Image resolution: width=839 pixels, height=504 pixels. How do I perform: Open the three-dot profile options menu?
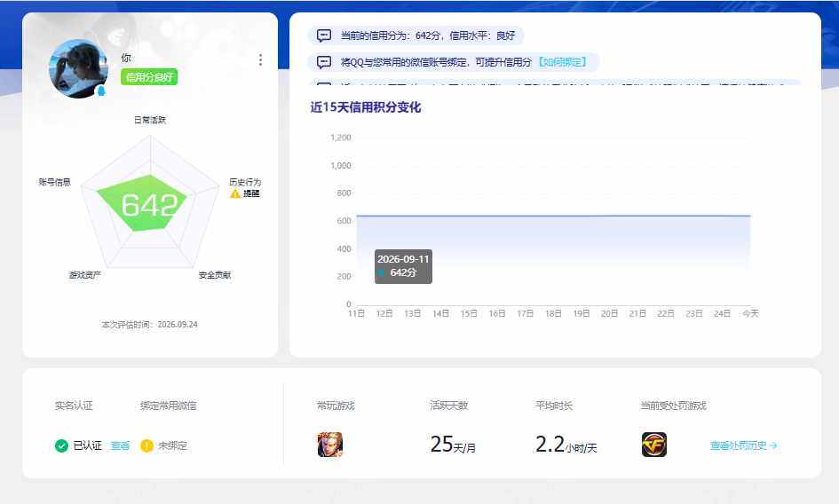(x=261, y=60)
